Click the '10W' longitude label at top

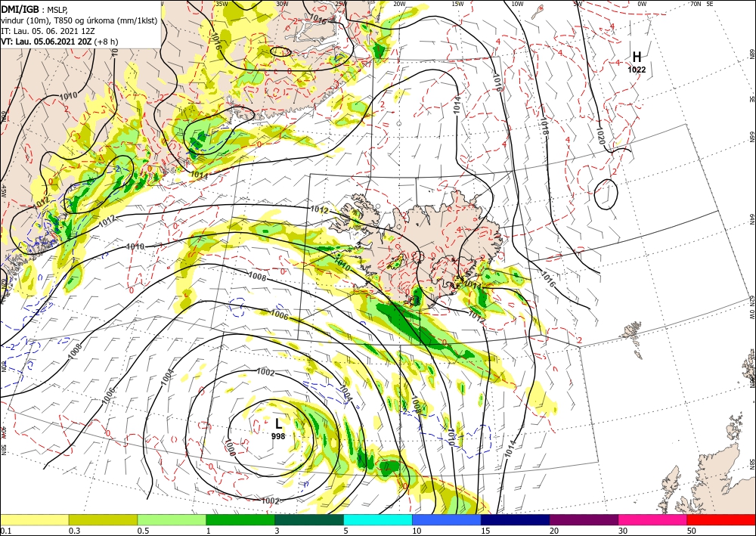point(517,3)
